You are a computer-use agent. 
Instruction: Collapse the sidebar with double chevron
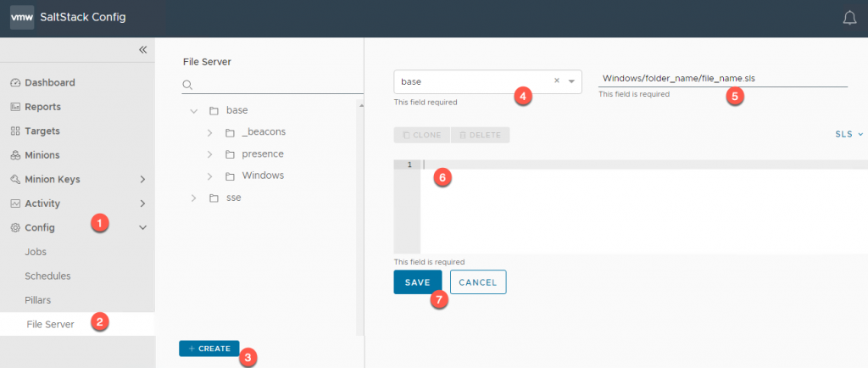(142, 50)
